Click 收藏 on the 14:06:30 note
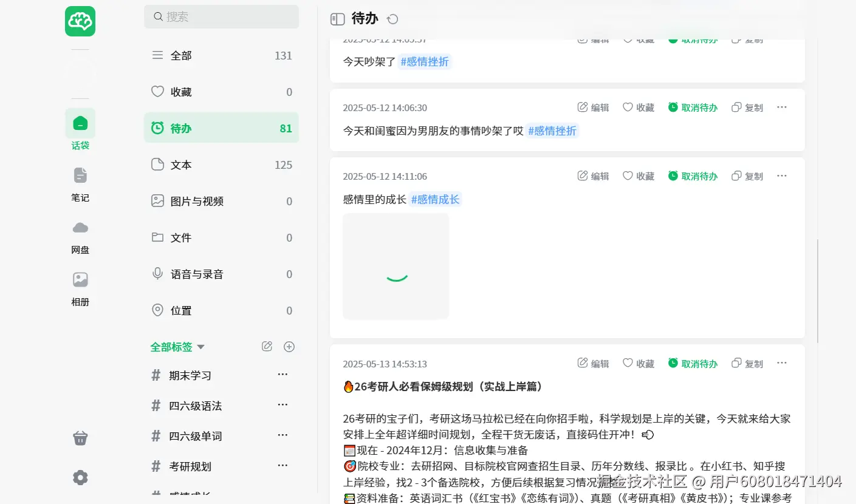The image size is (856, 504). [639, 107]
